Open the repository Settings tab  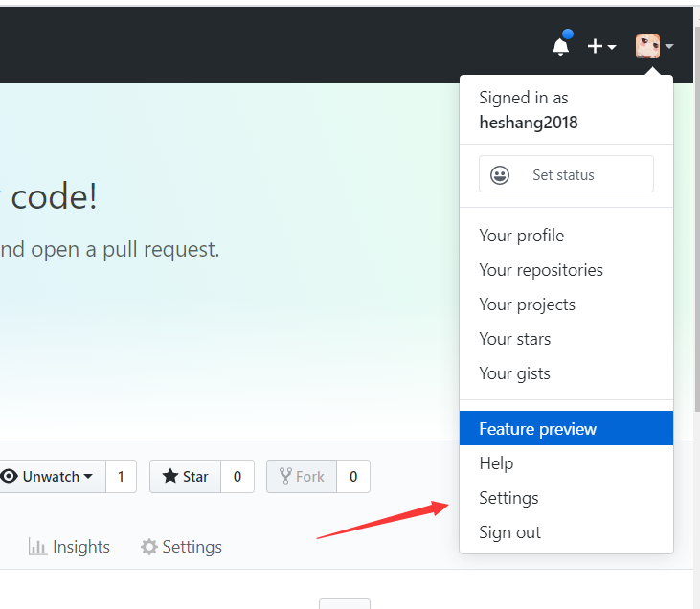pyautogui.click(x=181, y=547)
